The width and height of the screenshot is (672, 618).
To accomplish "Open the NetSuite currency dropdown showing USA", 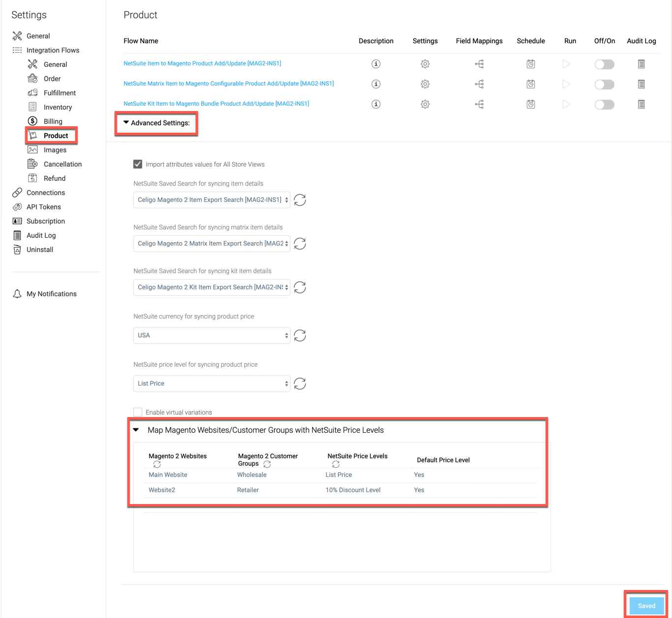I will coord(212,336).
